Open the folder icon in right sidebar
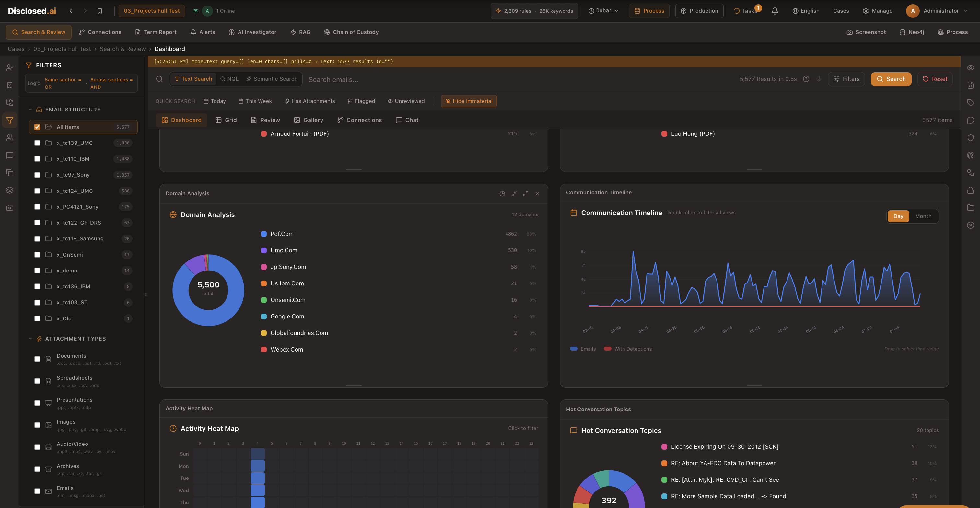This screenshot has width=980, height=508. coord(971,208)
